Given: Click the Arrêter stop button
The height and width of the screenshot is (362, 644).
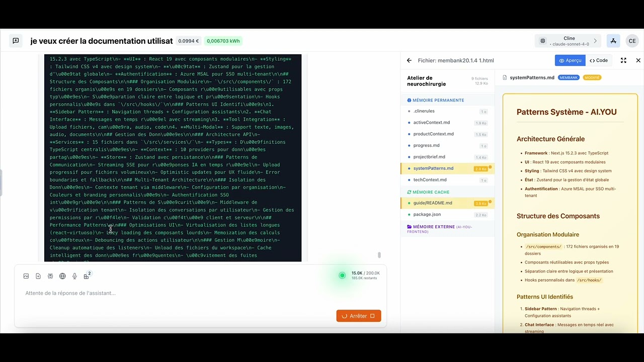Looking at the screenshot, I should (x=358, y=316).
